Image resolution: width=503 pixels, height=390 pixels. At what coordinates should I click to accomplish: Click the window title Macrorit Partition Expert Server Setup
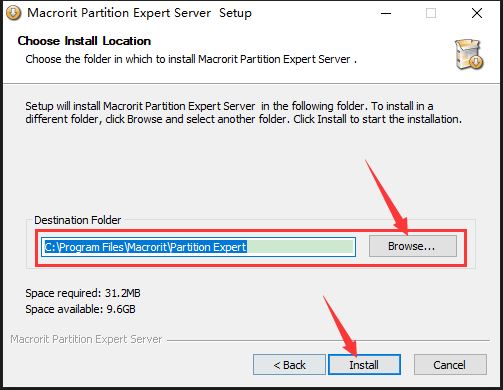pos(139,13)
